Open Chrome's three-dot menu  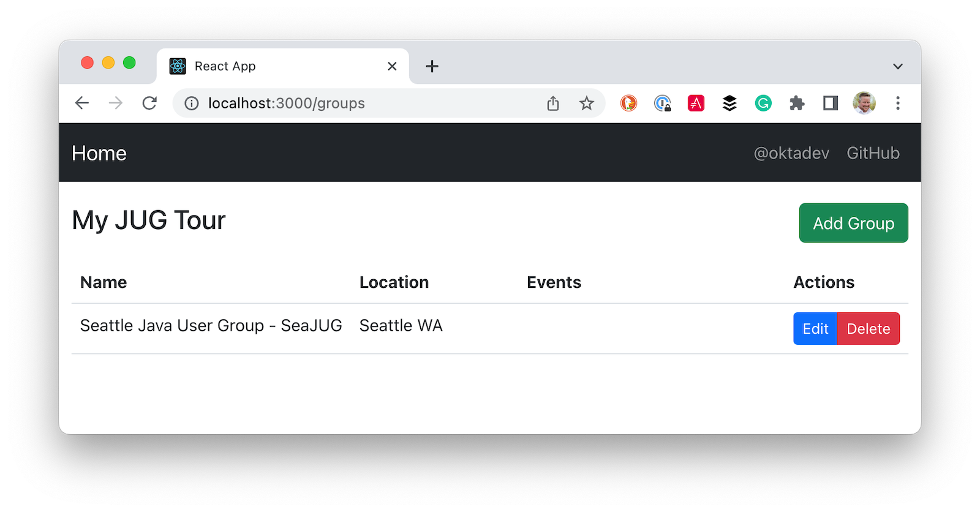coord(897,104)
